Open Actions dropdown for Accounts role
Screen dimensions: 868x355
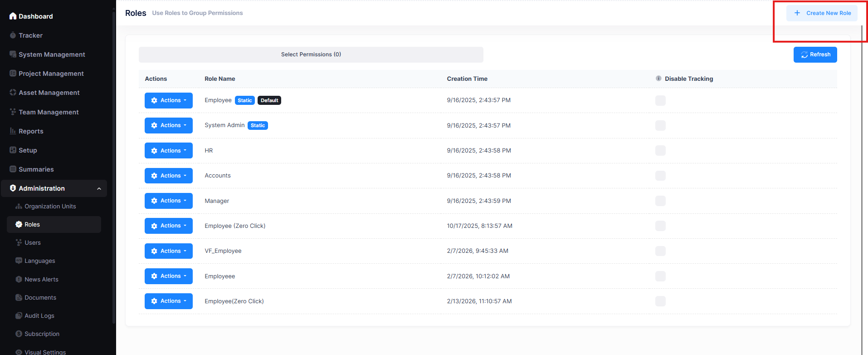click(169, 176)
